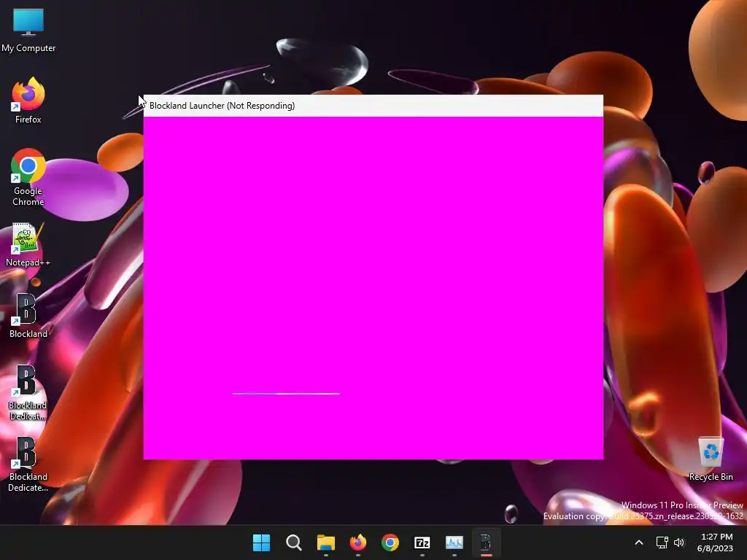
Task: Open the network status tray icon
Action: 662,542
